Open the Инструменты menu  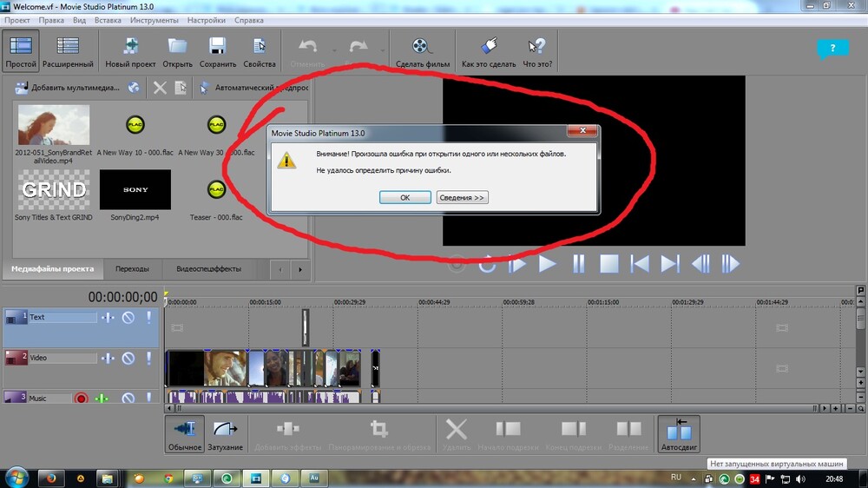154,20
